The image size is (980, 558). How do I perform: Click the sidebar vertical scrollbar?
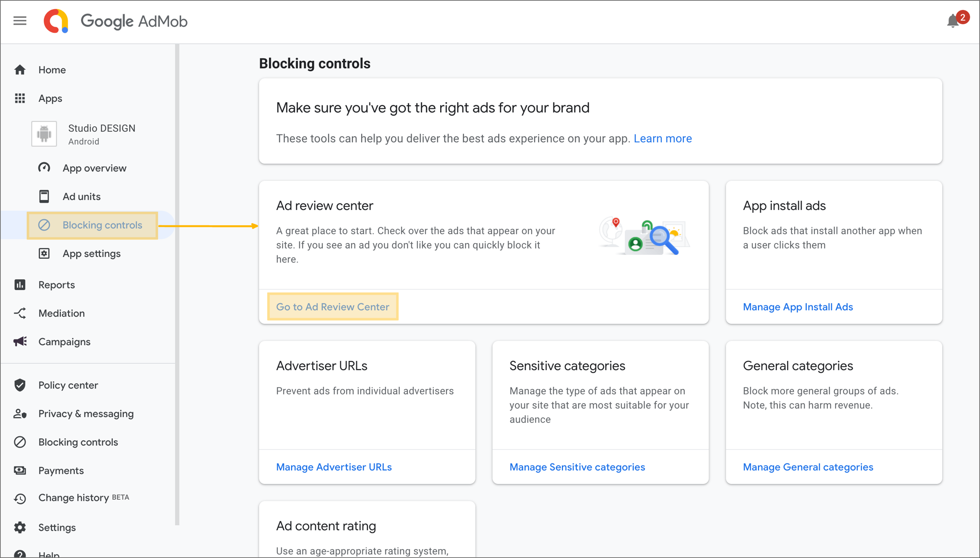click(177, 284)
